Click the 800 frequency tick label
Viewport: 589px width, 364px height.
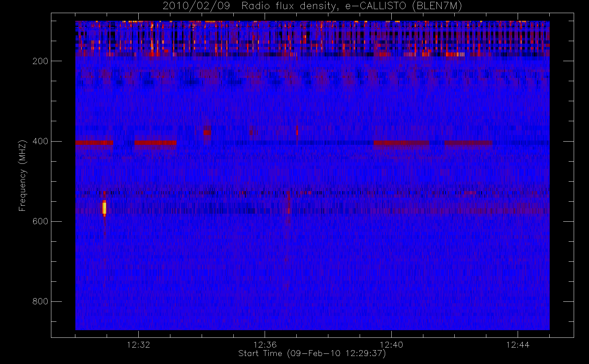point(40,301)
